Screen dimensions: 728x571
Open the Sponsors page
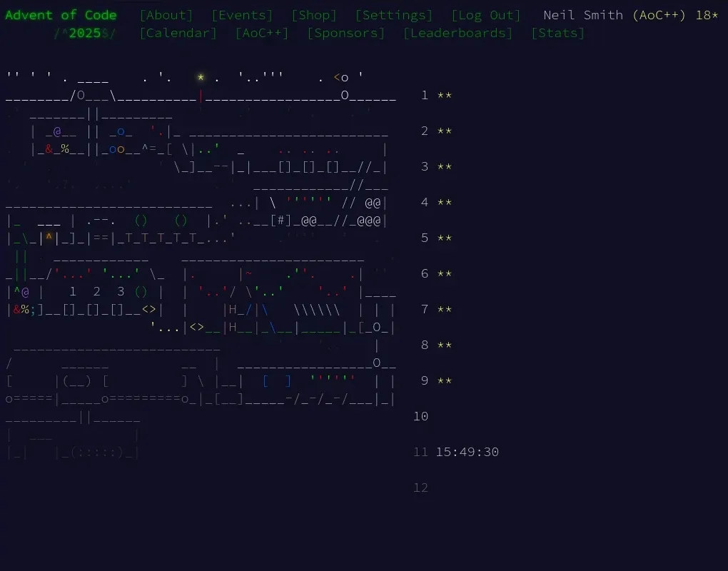[345, 33]
